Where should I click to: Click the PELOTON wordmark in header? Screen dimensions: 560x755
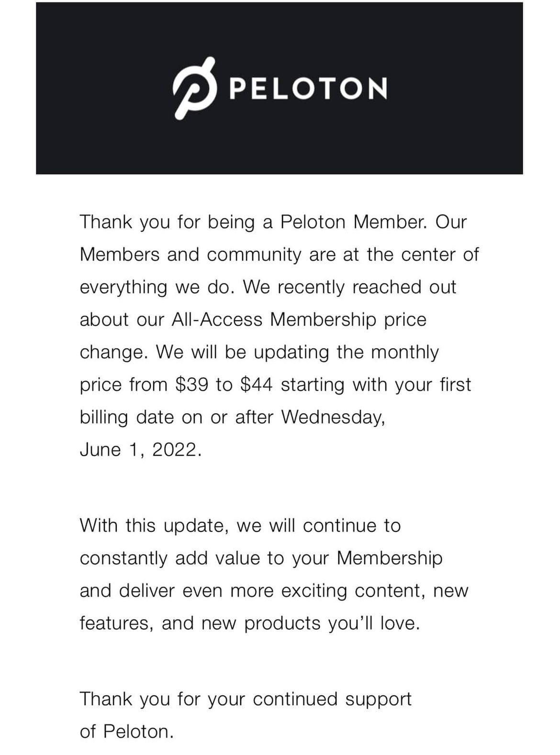(308, 89)
